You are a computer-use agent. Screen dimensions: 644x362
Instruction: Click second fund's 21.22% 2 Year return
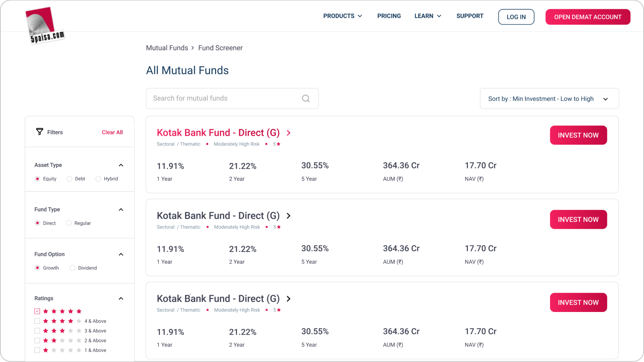point(243,249)
